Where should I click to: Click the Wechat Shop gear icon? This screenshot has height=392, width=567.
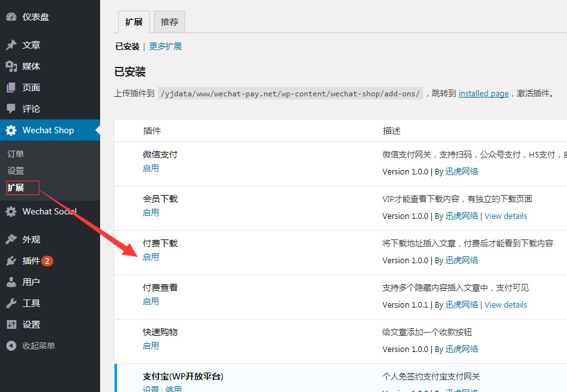click(11, 130)
